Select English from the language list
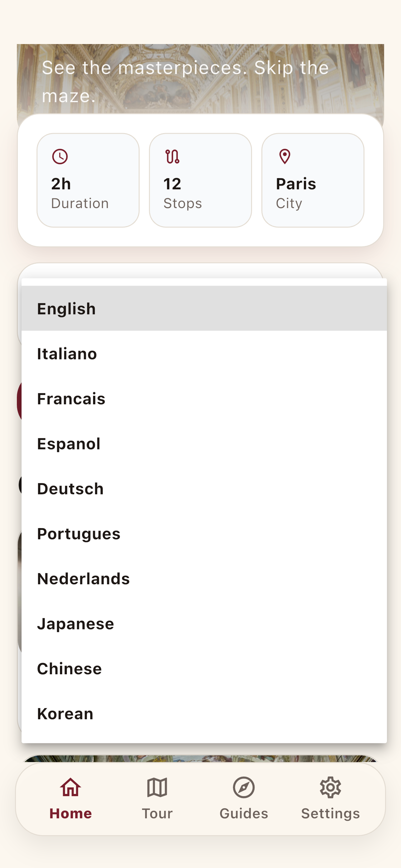Screen dimensions: 401x868 204,308
